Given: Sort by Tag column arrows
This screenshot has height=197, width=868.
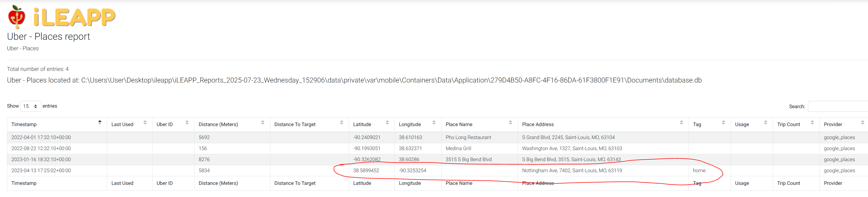Looking at the screenshot, I should (x=724, y=122).
